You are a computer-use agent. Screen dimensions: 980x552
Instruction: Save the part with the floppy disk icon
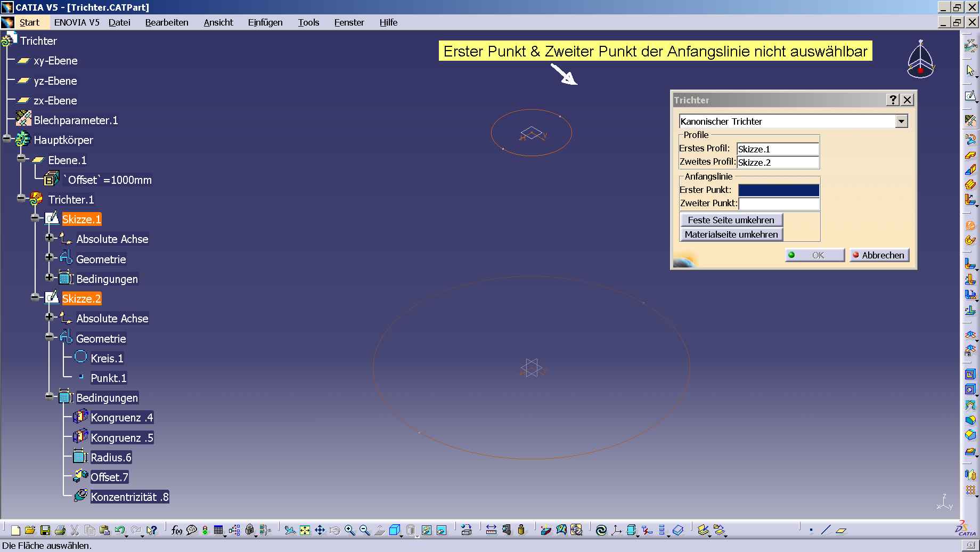tap(45, 530)
